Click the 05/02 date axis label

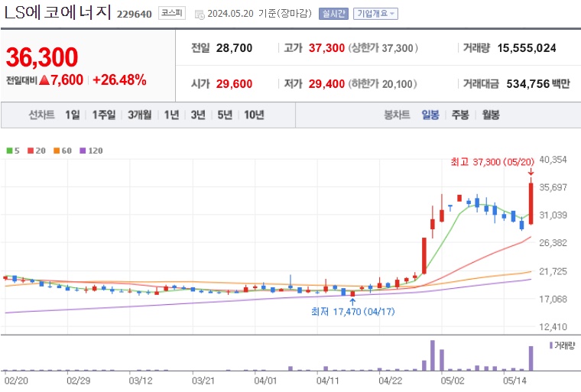(x=453, y=381)
